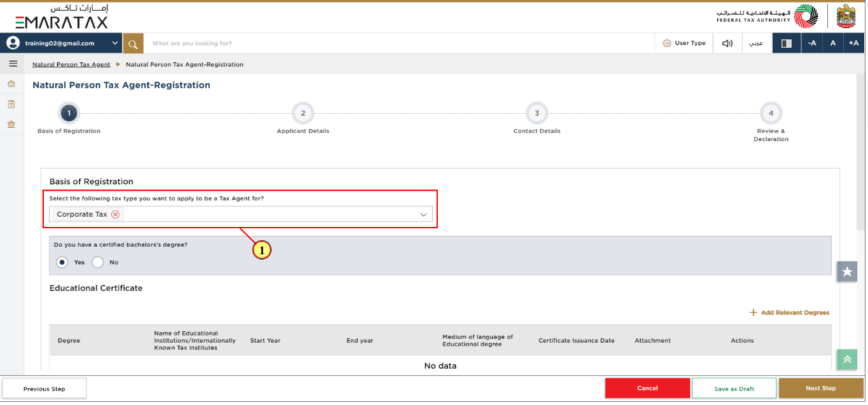This screenshot has height=405, width=868.
Task: Open the hamburger menu in sidebar
Action: click(x=13, y=64)
